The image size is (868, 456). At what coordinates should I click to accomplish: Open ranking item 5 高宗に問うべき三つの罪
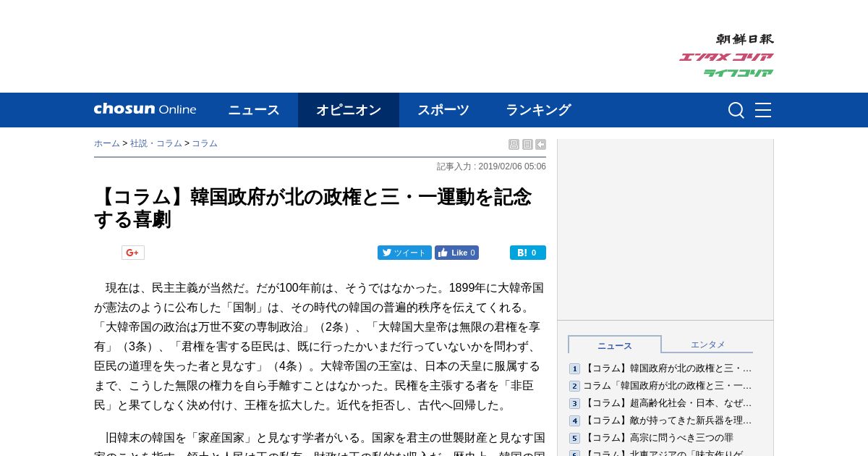tap(658, 438)
